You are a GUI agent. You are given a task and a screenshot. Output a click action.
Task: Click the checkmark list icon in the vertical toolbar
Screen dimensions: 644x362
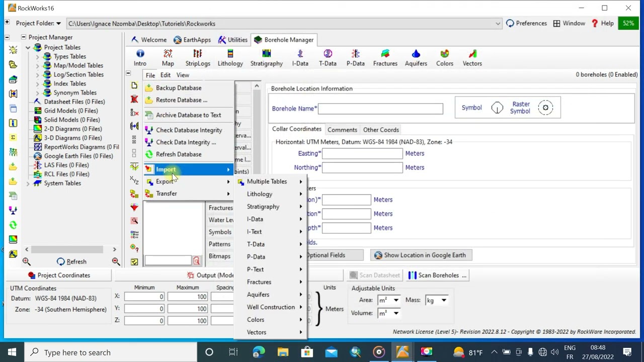pos(134,261)
